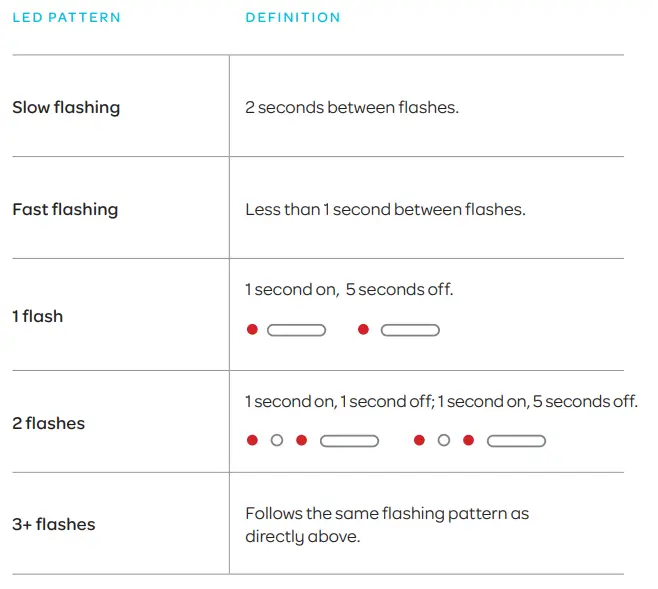This screenshot has height=589, width=658.
Task: Click the first long pill in the 1 flash row
Action: [297, 329]
